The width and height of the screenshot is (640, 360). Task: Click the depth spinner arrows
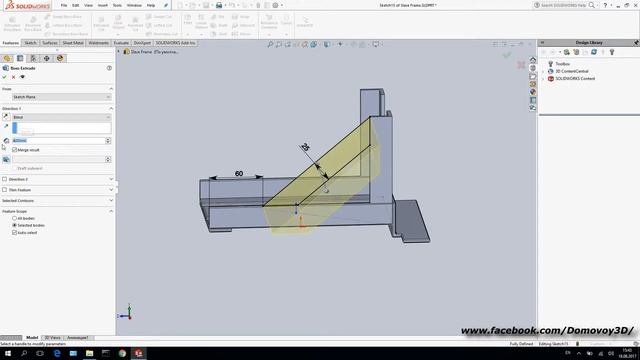click(x=108, y=141)
